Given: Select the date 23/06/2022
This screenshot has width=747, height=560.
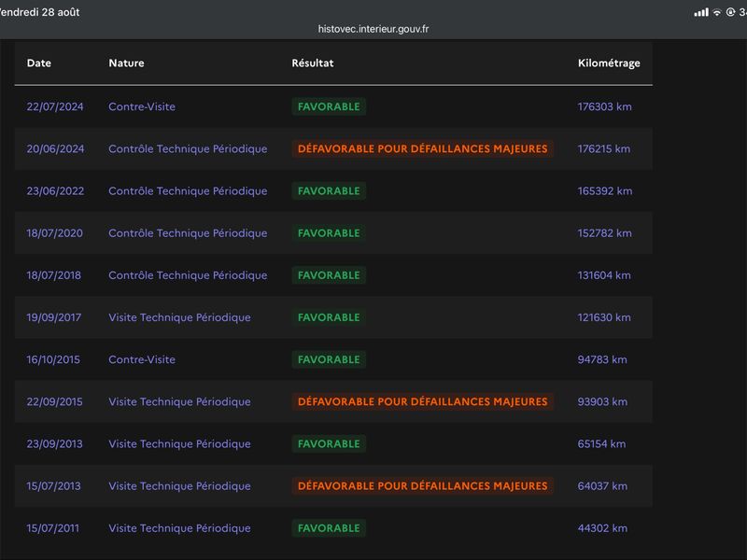Looking at the screenshot, I should click(x=55, y=191).
